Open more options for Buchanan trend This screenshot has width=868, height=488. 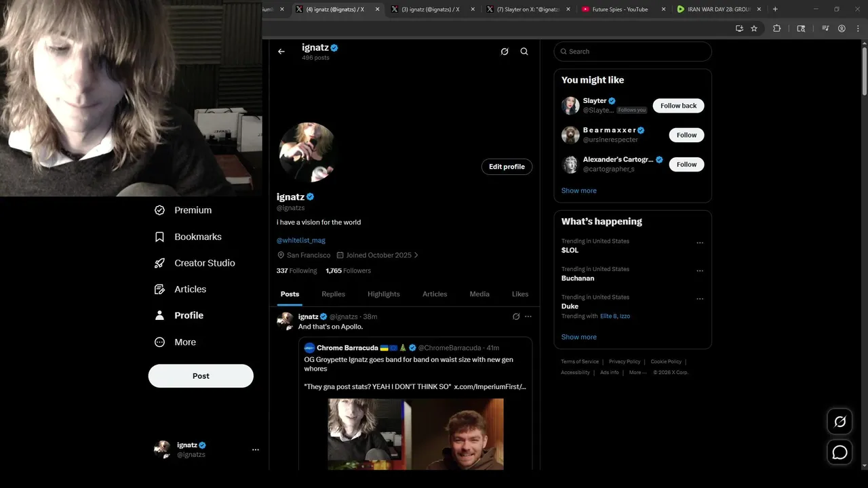tap(700, 270)
